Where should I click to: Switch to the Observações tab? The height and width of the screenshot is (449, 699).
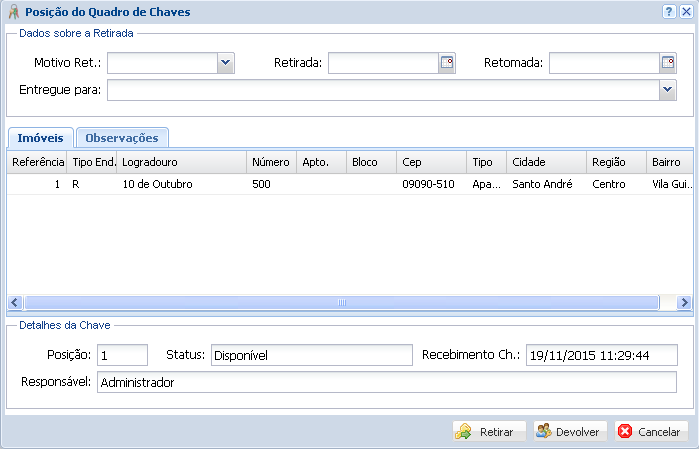click(122, 138)
